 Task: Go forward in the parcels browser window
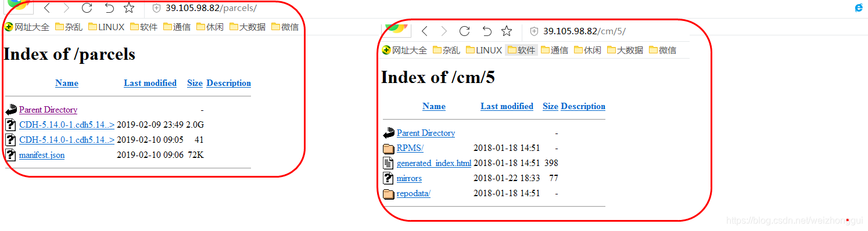tap(66, 8)
